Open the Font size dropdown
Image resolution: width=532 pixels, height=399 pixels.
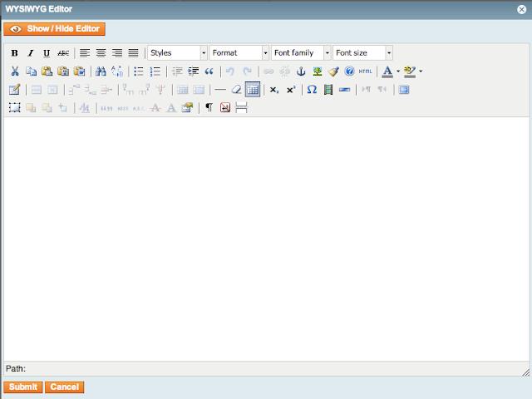point(362,53)
